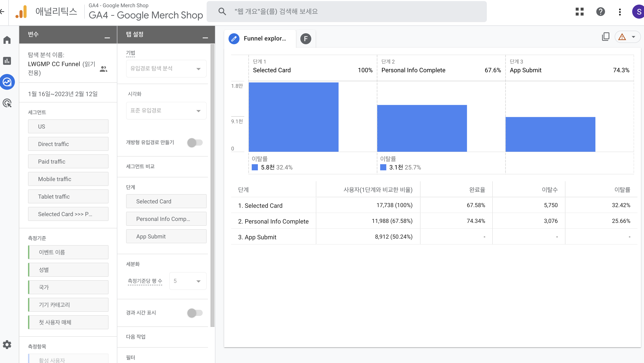Open the three-dot more options menu
This screenshot has height=363, width=644.
(620, 12)
